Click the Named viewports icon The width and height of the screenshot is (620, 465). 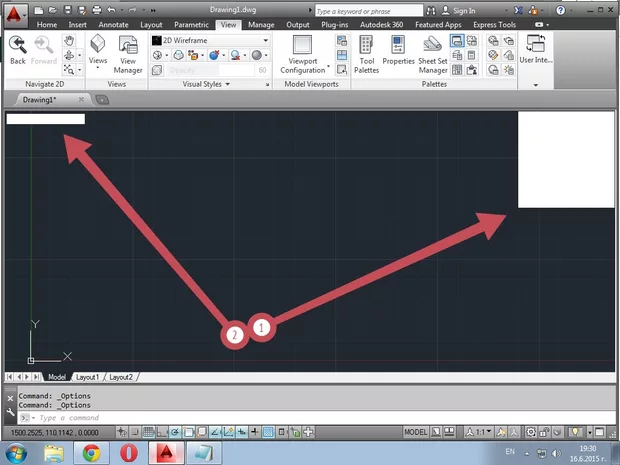tap(342, 40)
